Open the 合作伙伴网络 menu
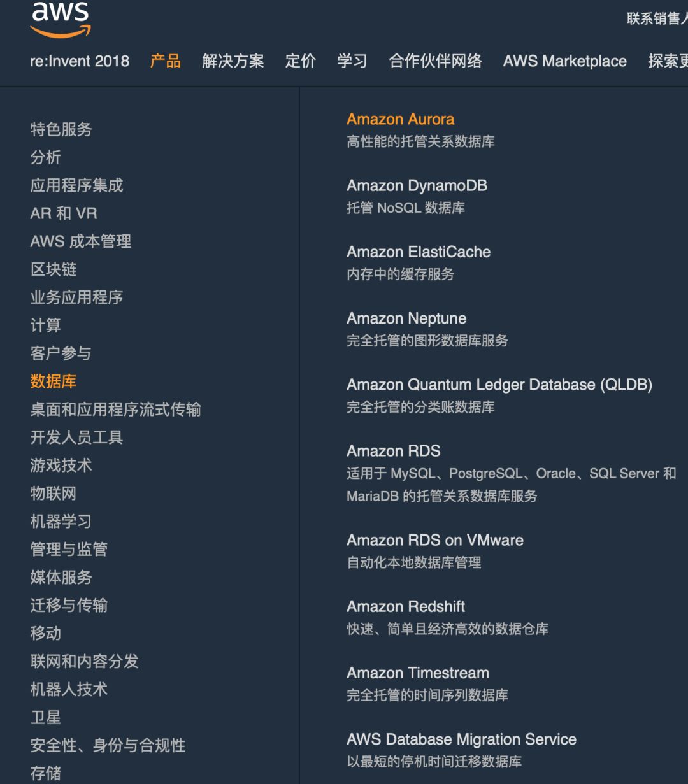The image size is (688, 784). tap(436, 61)
